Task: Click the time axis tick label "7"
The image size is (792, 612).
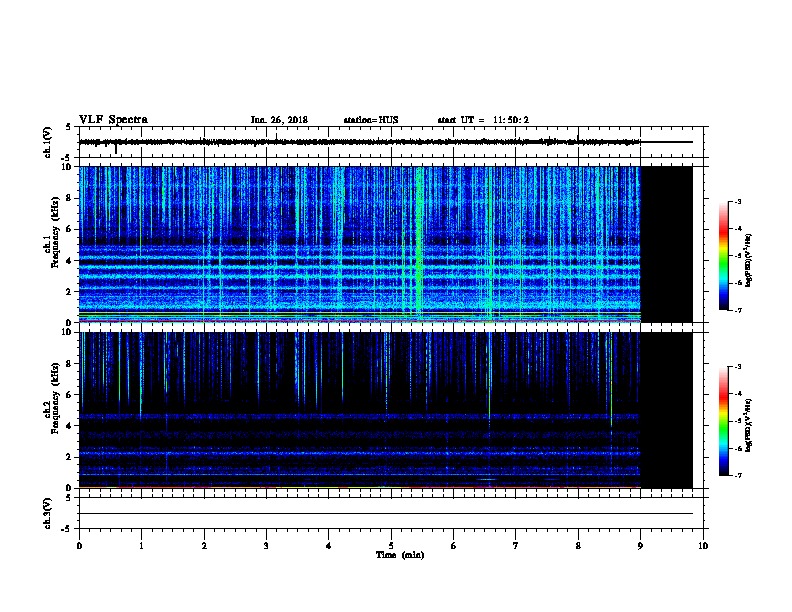Action: pos(516,546)
